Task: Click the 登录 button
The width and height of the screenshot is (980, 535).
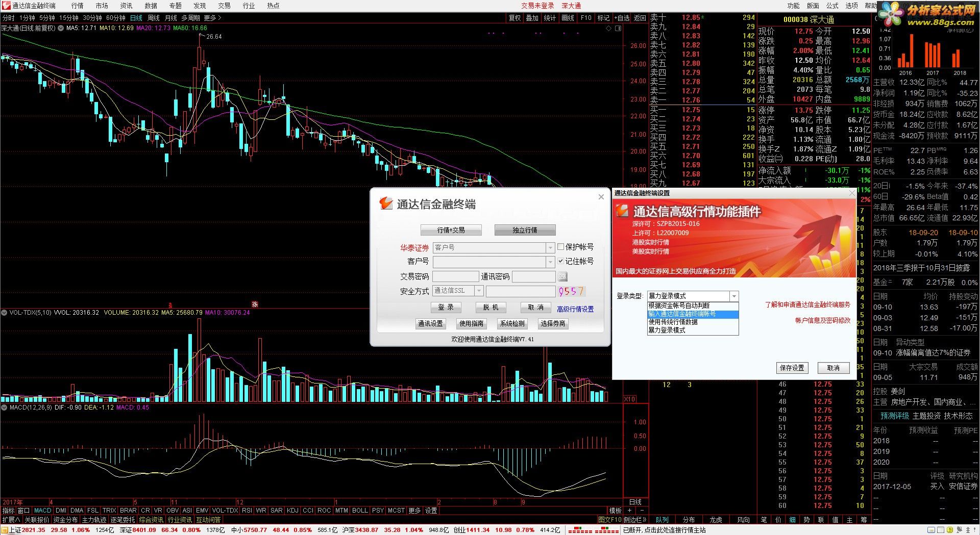Action: pyautogui.click(x=446, y=307)
